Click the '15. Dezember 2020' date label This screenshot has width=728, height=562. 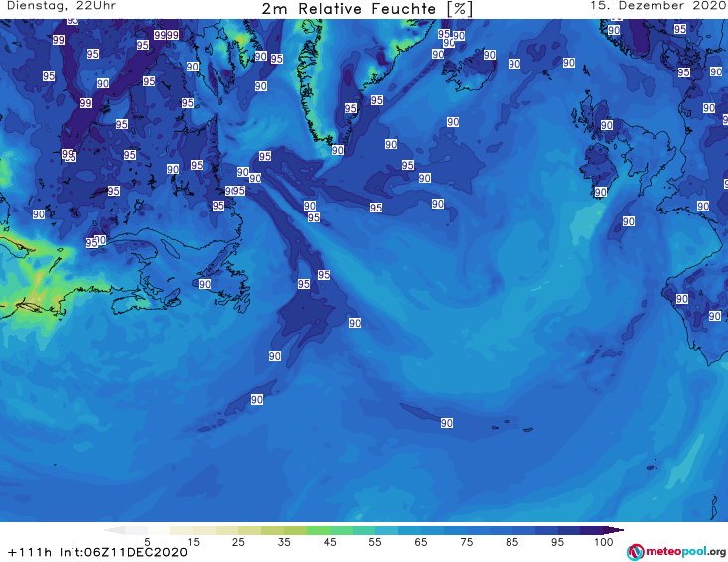click(658, 6)
